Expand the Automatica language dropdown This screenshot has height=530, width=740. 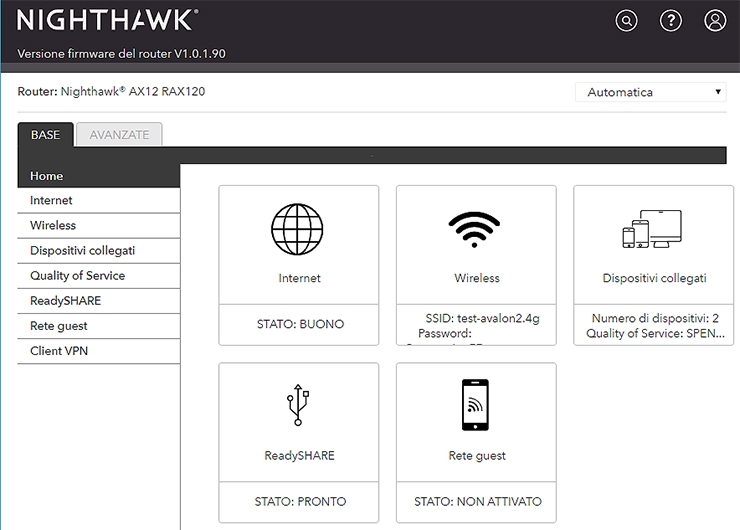pyautogui.click(x=651, y=92)
